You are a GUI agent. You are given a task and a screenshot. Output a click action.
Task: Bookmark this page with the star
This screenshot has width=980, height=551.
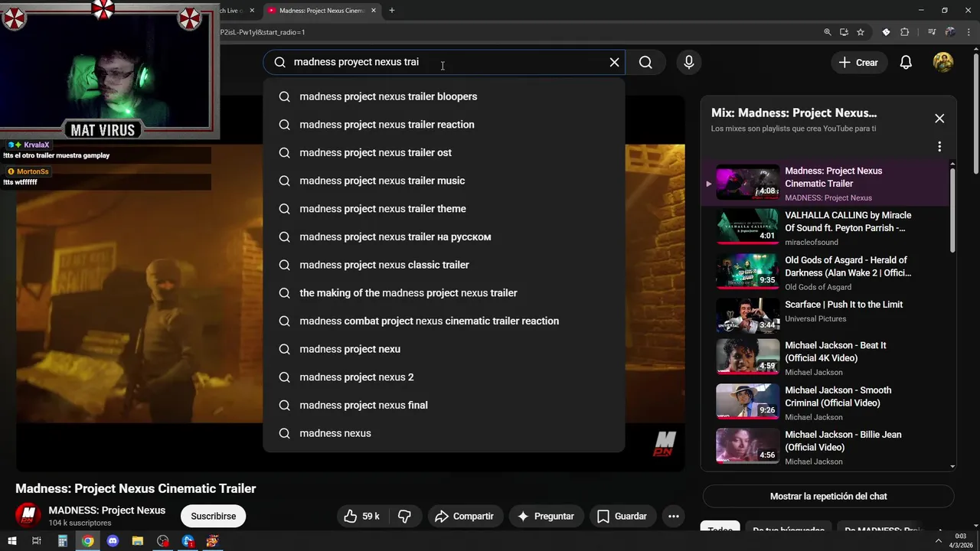[861, 32]
